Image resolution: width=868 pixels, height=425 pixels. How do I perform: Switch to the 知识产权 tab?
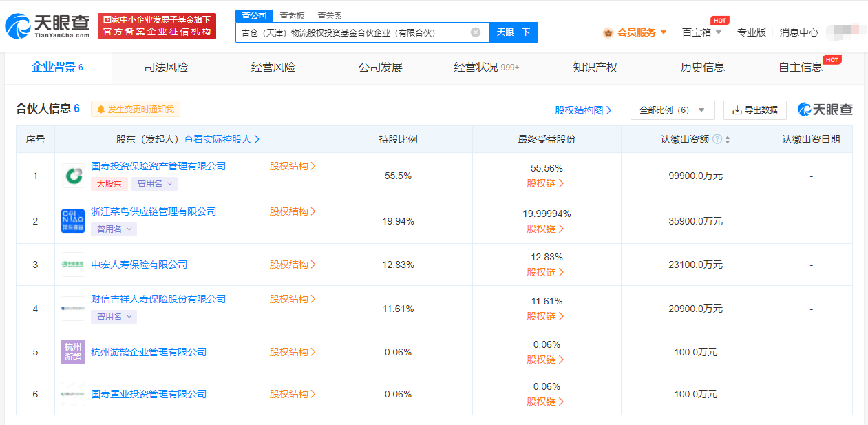[595, 68]
